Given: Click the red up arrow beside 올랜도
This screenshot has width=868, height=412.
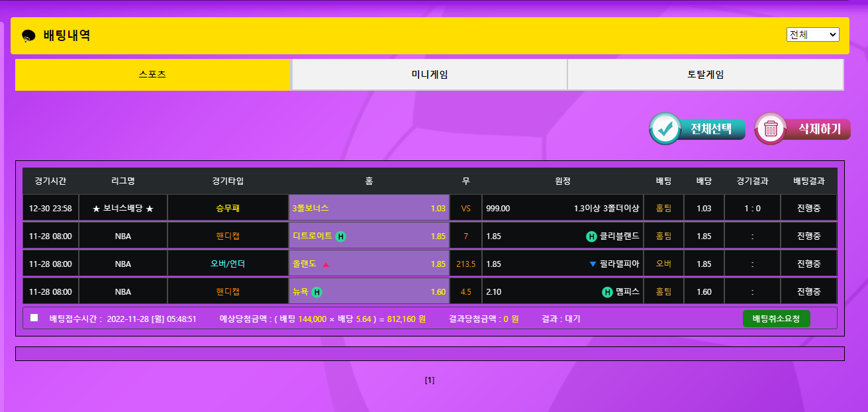Looking at the screenshot, I should (326, 264).
